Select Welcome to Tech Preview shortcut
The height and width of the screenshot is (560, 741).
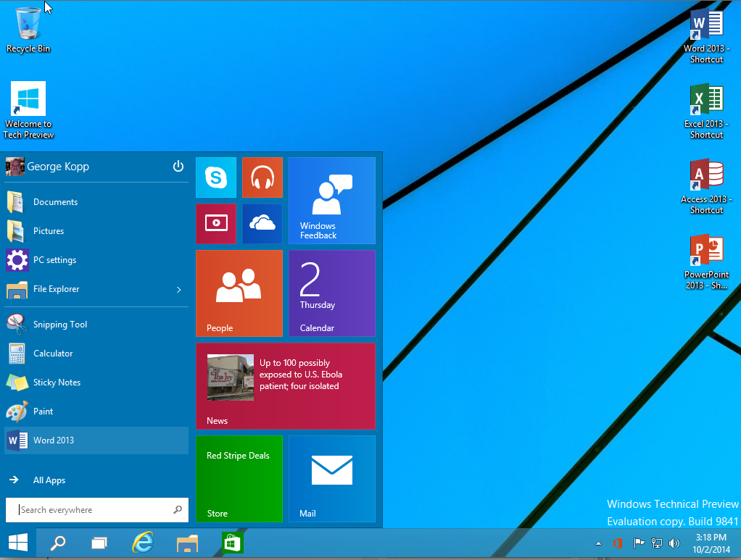pyautogui.click(x=28, y=111)
